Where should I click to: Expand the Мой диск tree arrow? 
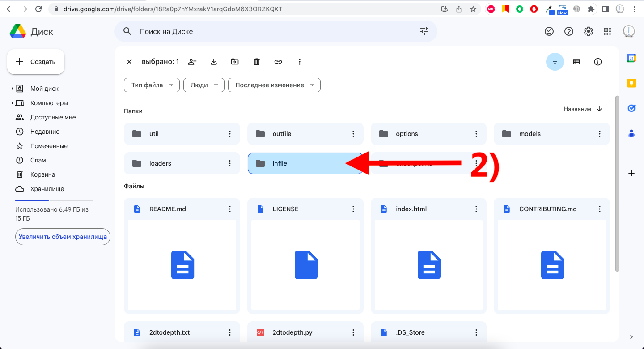[x=13, y=89]
